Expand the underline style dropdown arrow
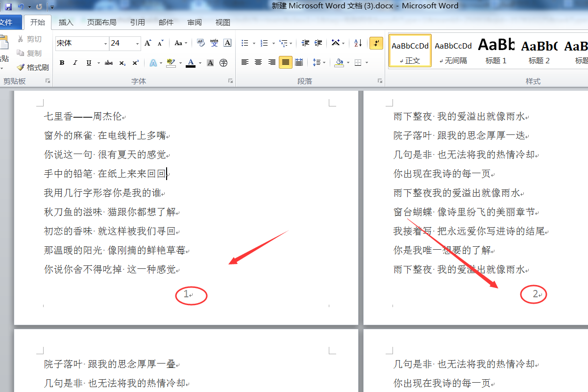Viewport: 588px width, 392px height. 98,63
